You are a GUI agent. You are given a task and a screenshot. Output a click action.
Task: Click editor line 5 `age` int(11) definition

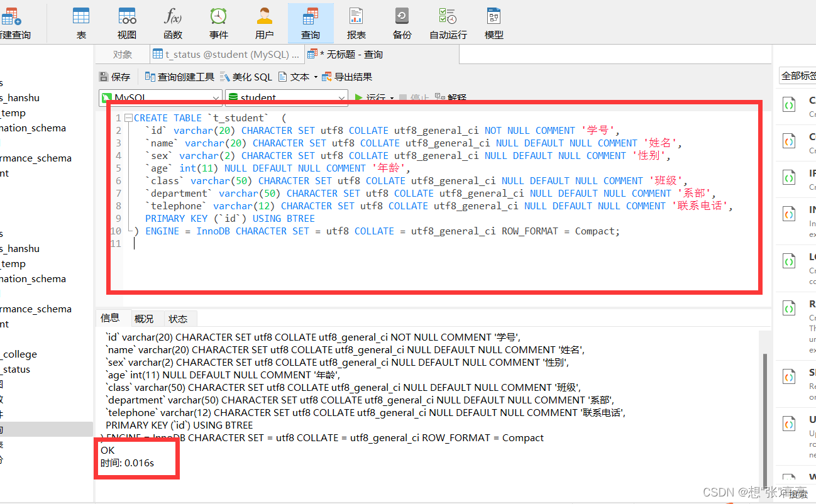pos(277,168)
